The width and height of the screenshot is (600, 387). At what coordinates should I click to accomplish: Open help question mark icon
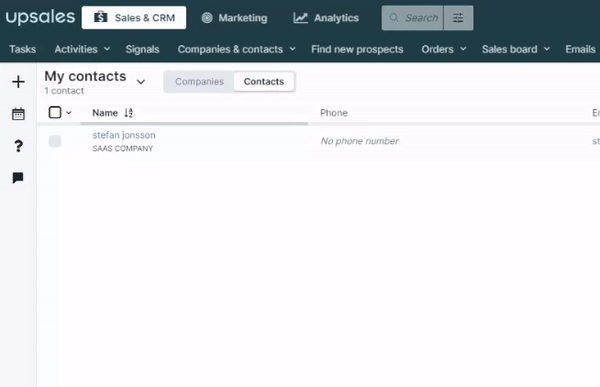[x=18, y=146]
